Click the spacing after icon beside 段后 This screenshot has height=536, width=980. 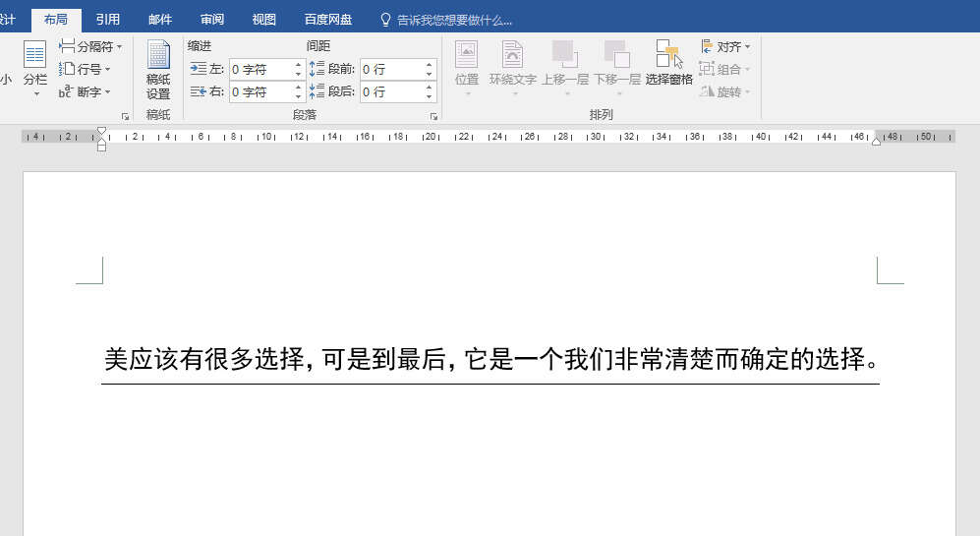(x=317, y=91)
